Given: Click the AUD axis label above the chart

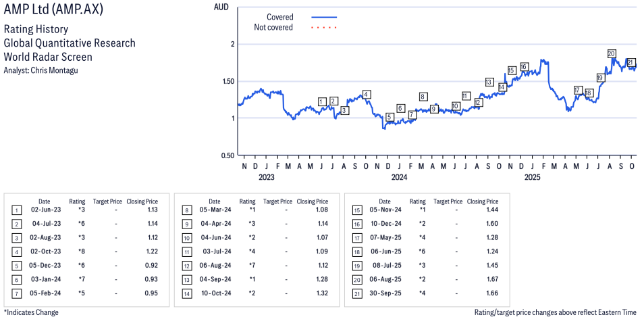Looking at the screenshot, I should pos(221,7).
